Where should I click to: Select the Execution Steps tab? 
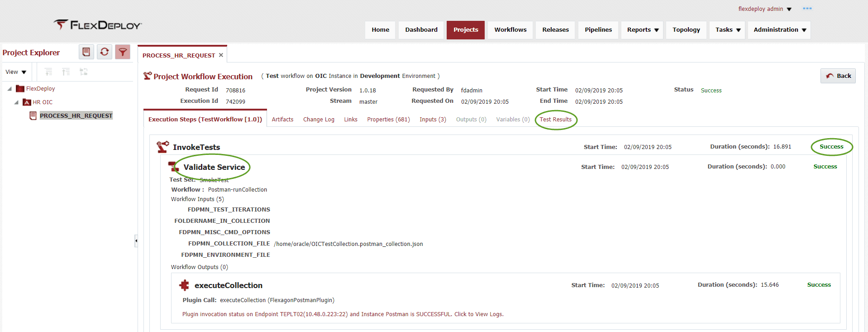click(205, 119)
